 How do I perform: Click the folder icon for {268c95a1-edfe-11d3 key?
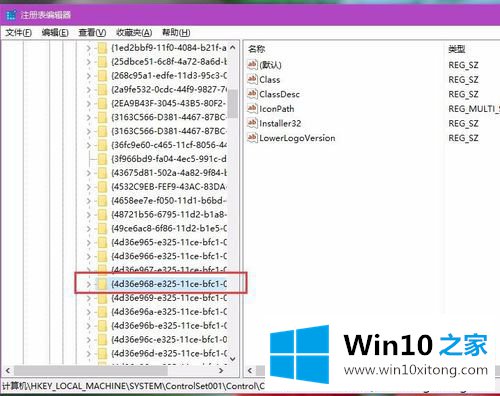(x=102, y=76)
